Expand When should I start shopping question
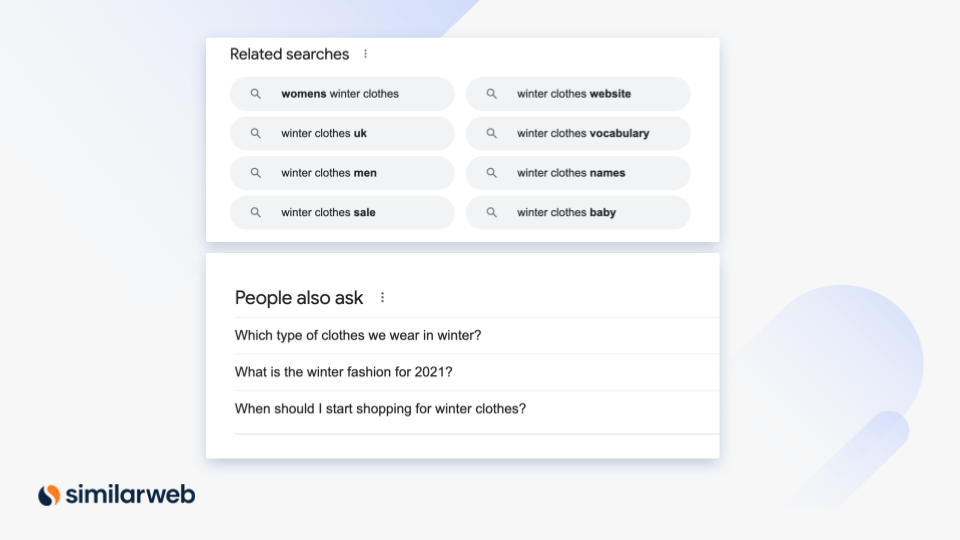Image resolution: width=960 pixels, height=540 pixels. [476, 409]
